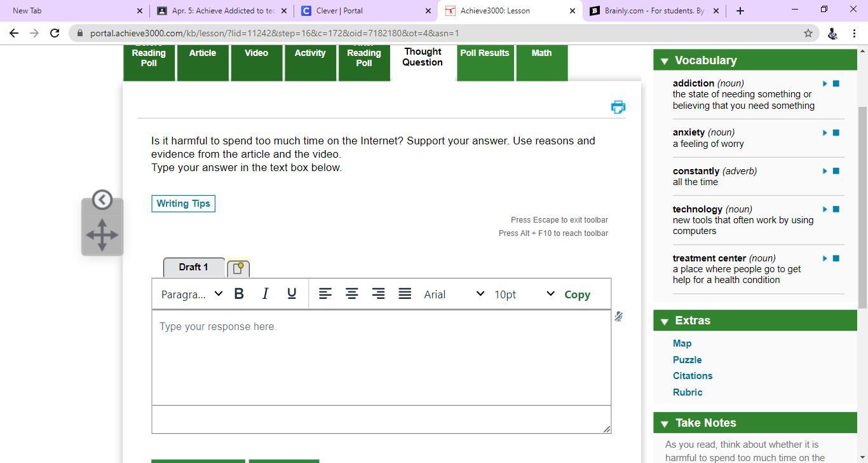Collapse the Vocabulary section
The height and width of the screenshot is (463, 868).
(665, 61)
